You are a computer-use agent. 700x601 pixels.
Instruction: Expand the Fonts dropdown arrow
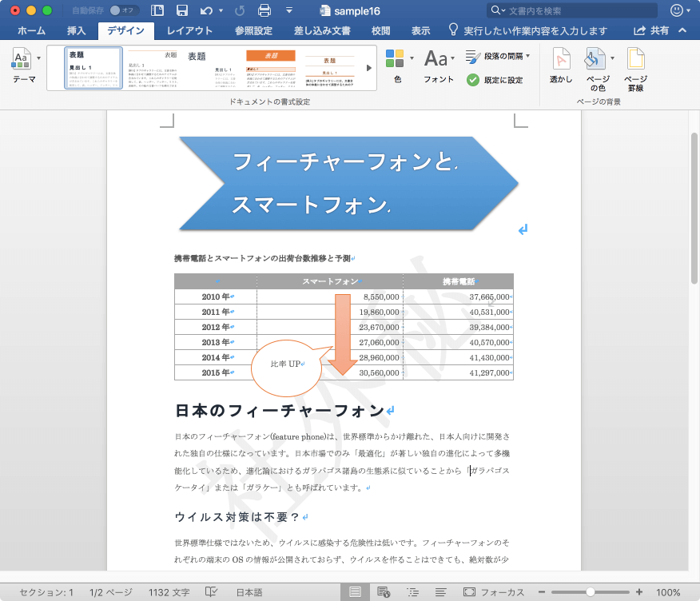(452, 58)
